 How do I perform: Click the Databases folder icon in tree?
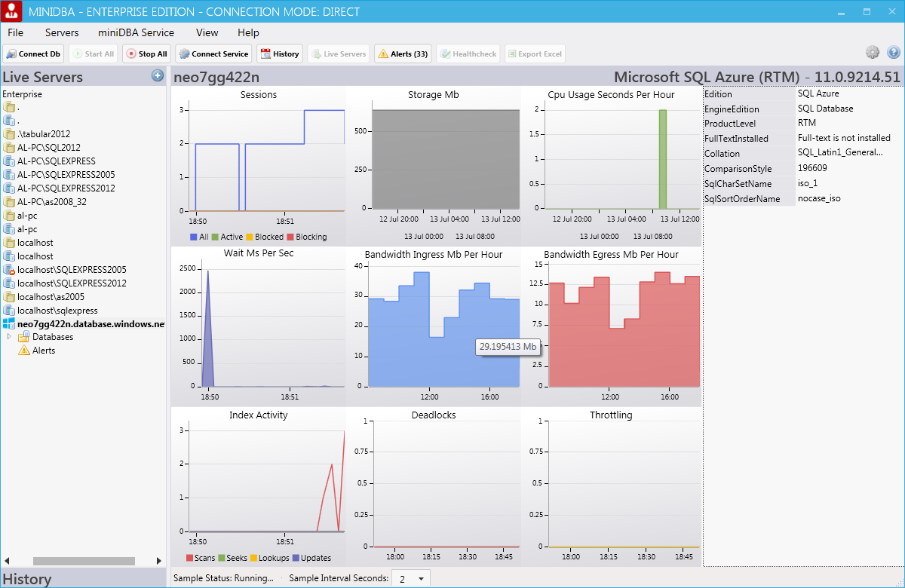point(24,337)
